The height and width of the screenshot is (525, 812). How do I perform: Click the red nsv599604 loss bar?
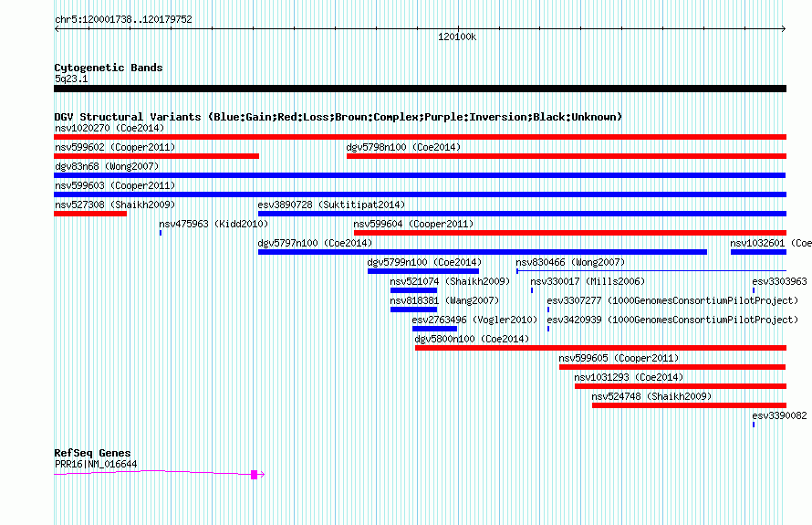[x=570, y=233]
